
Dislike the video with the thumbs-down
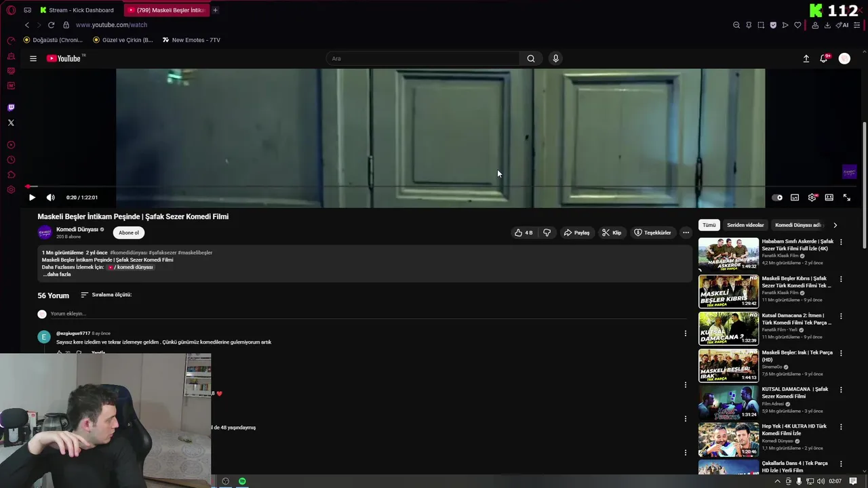(547, 232)
